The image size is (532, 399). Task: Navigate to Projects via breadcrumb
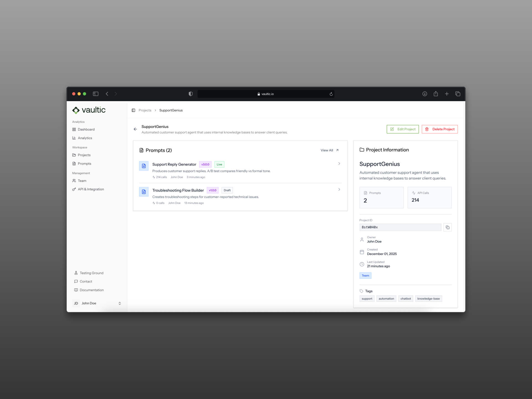pyautogui.click(x=145, y=110)
